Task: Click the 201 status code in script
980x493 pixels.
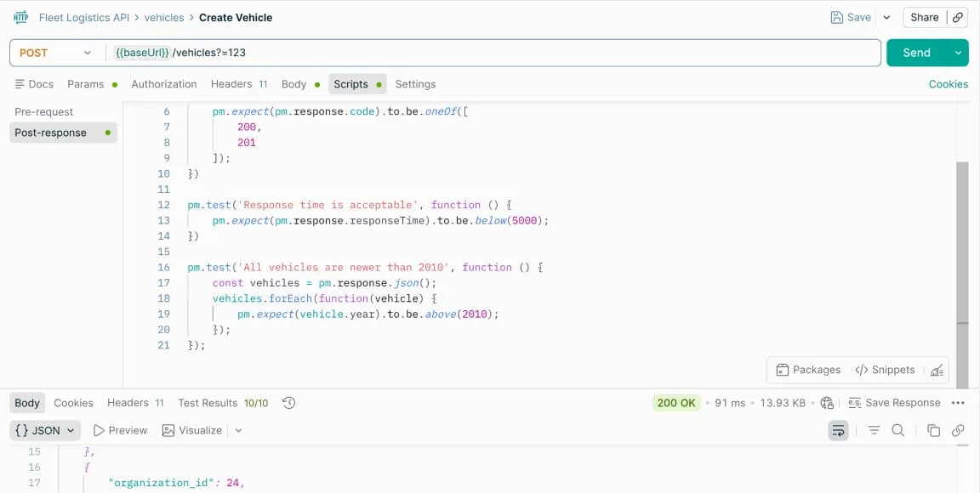Action: (247, 143)
